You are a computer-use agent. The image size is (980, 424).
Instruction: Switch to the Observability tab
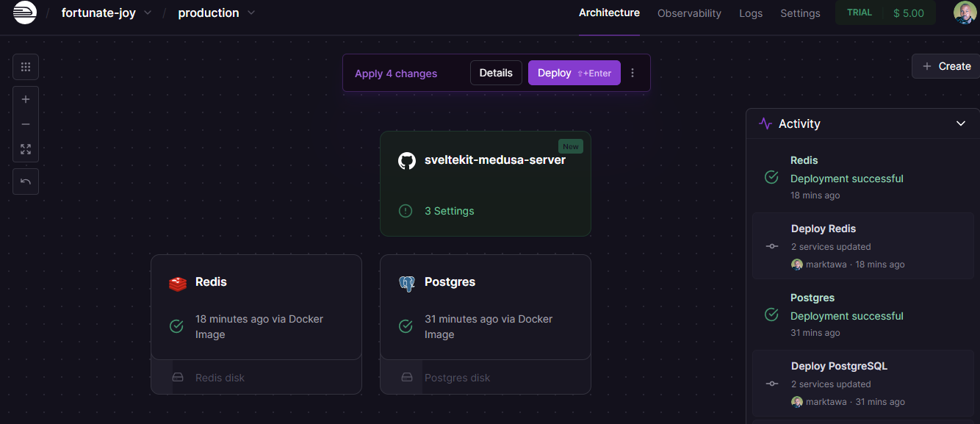[x=689, y=12]
